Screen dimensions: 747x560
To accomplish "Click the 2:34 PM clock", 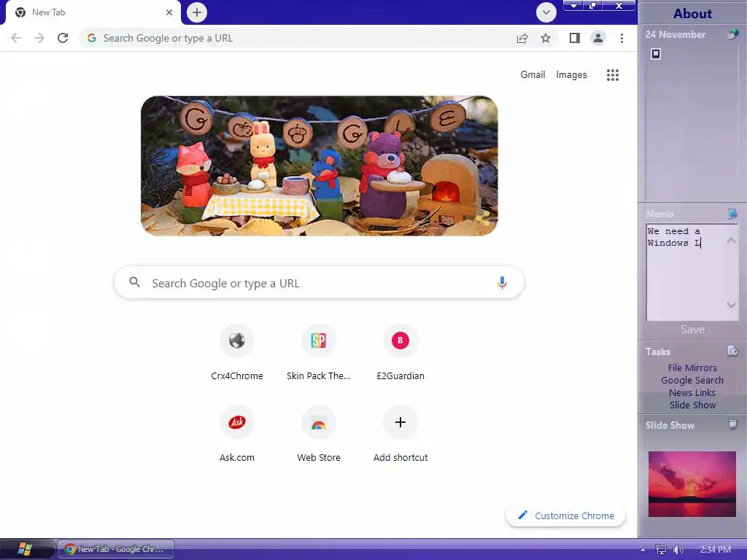I will [x=716, y=550].
